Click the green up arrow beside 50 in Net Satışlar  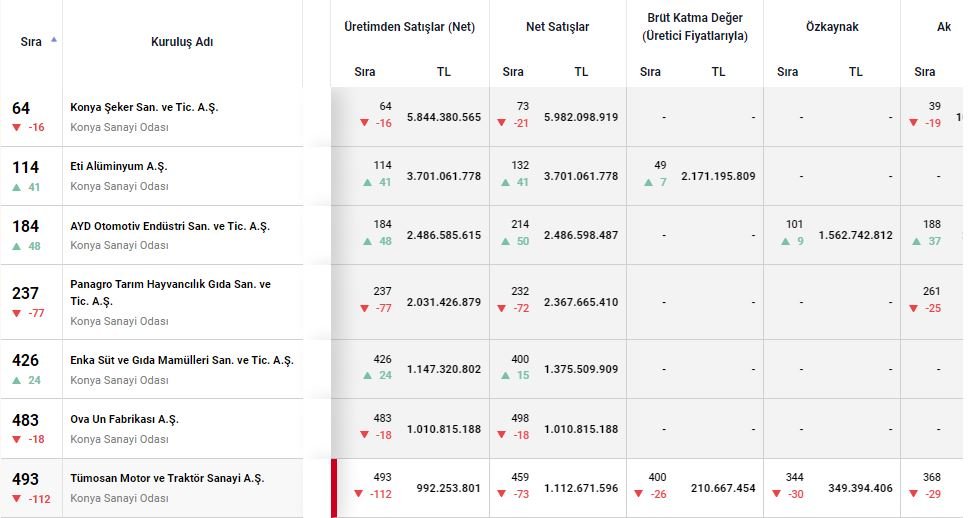(502, 242)
